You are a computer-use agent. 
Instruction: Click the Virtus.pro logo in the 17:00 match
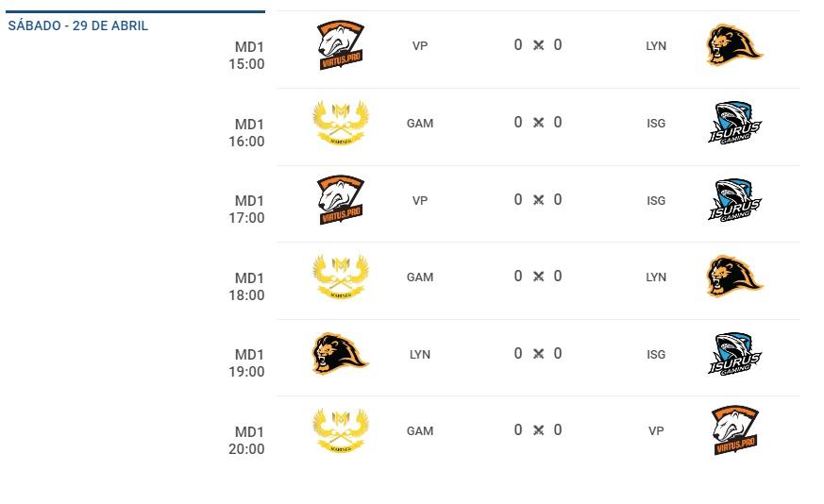341,200
